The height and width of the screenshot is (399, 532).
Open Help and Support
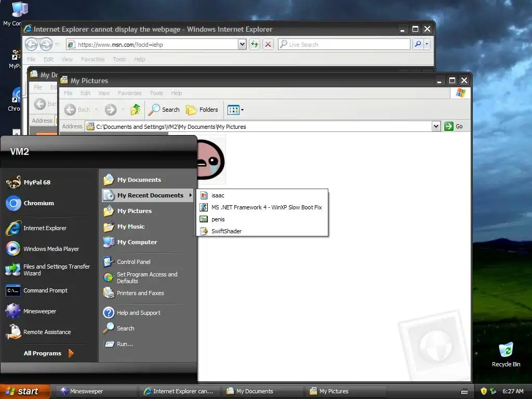(x=132, y=312)
